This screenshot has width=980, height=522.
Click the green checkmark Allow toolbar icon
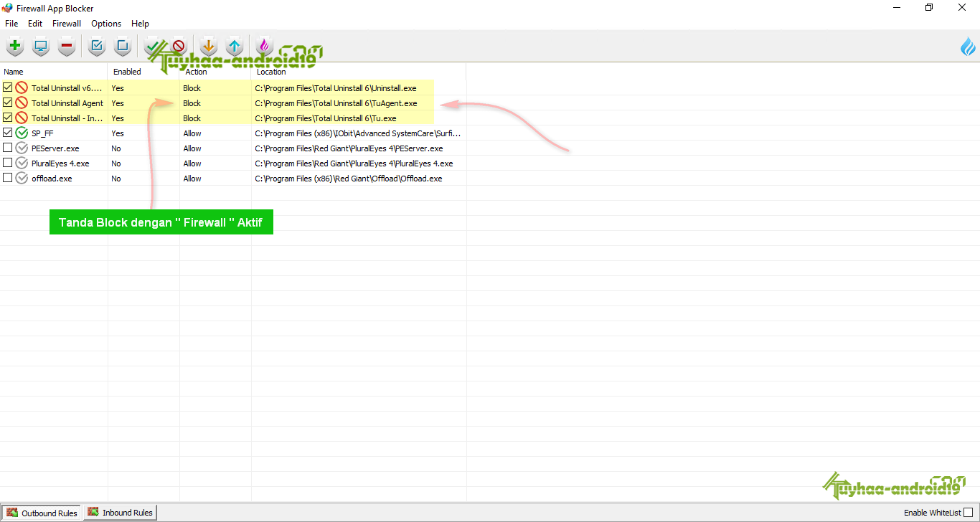pos(152,47)
